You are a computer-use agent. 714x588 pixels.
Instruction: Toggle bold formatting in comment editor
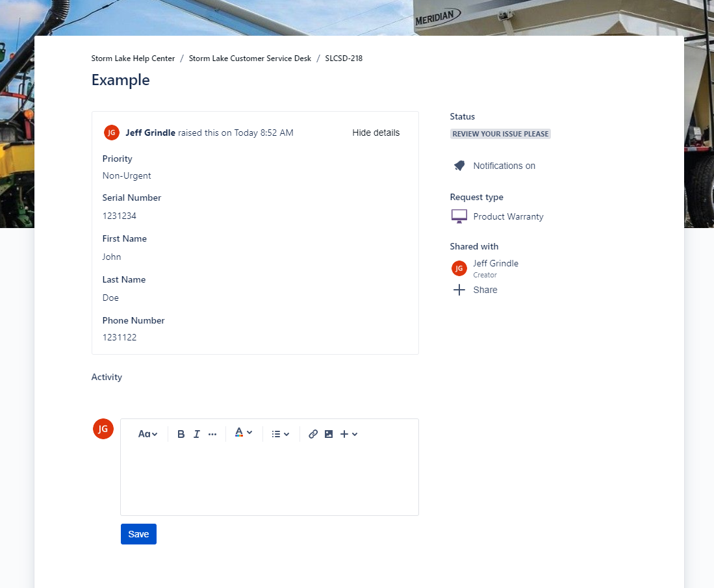181,434
